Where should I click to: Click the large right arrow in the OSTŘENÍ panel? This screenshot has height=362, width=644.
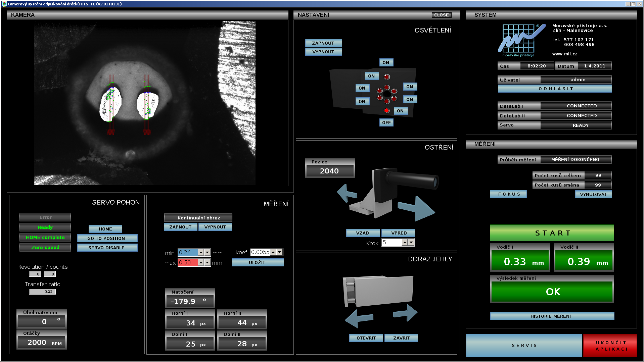tap(418, 208)
